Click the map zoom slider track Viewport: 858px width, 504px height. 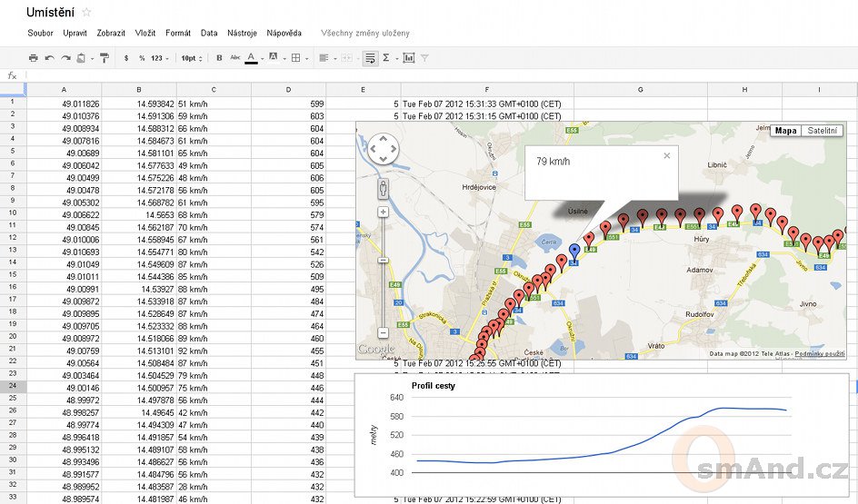pos(383,273)
